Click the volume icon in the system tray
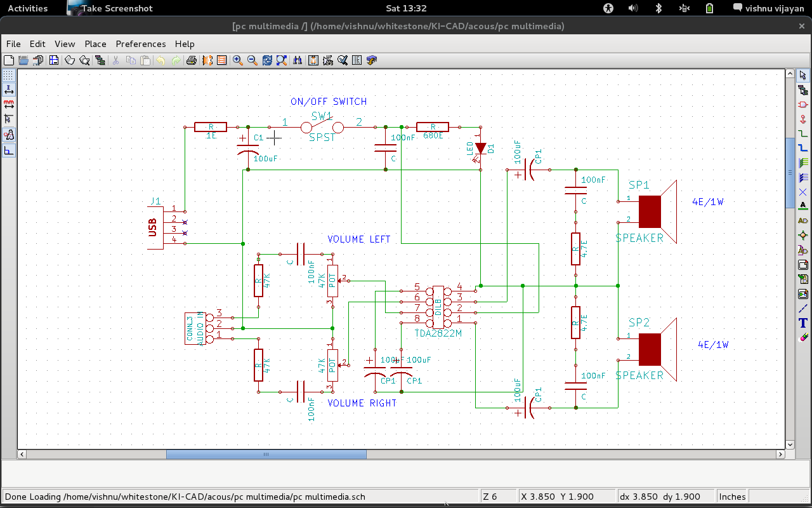The image size is (812, 508). (x=633, y=8)
